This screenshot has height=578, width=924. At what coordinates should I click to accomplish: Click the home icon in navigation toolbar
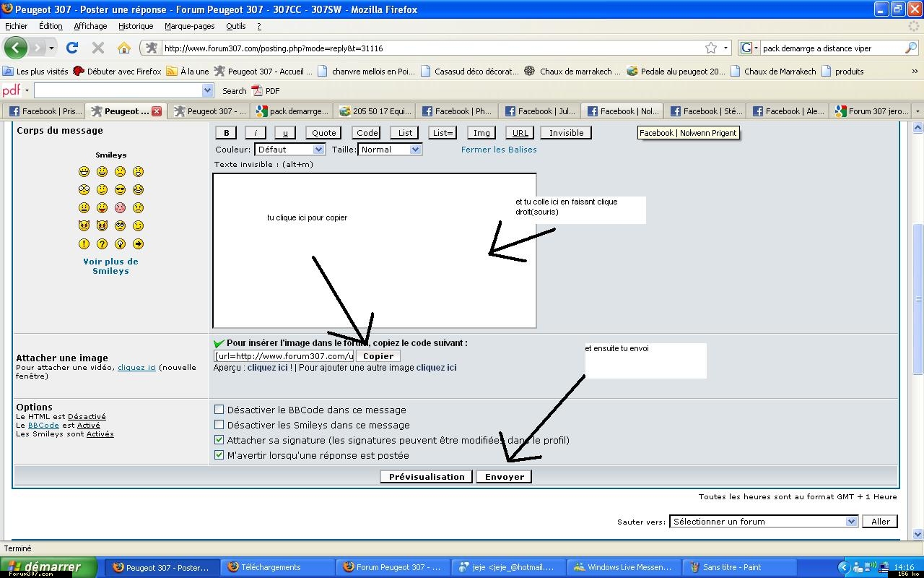pyautogui.click(x=124, y=48)
